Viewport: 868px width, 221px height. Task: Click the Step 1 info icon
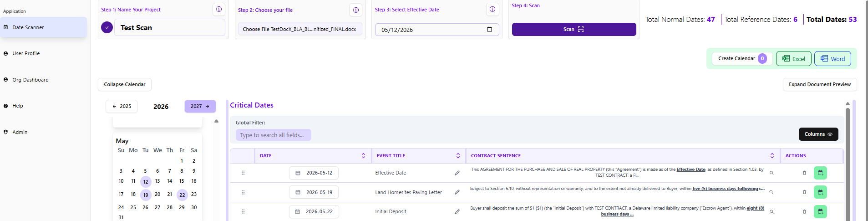[219, 9]
